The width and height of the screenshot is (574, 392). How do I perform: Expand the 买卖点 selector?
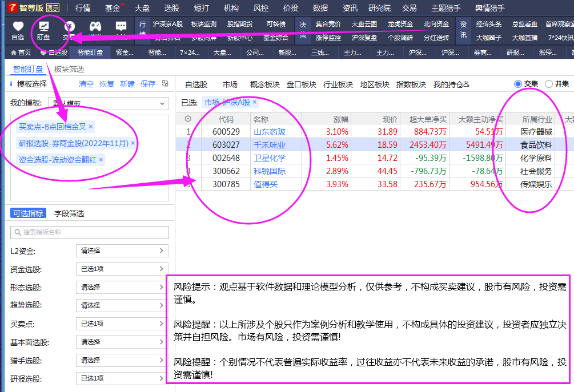[122, 324]
